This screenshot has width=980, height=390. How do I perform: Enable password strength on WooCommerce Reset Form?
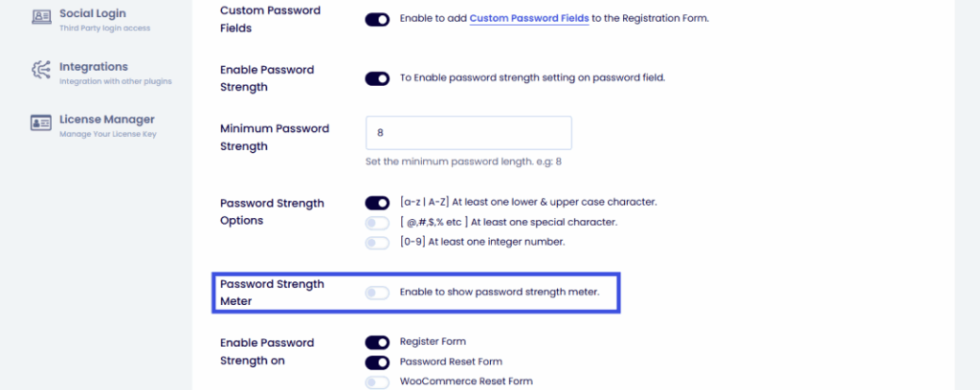377,382
